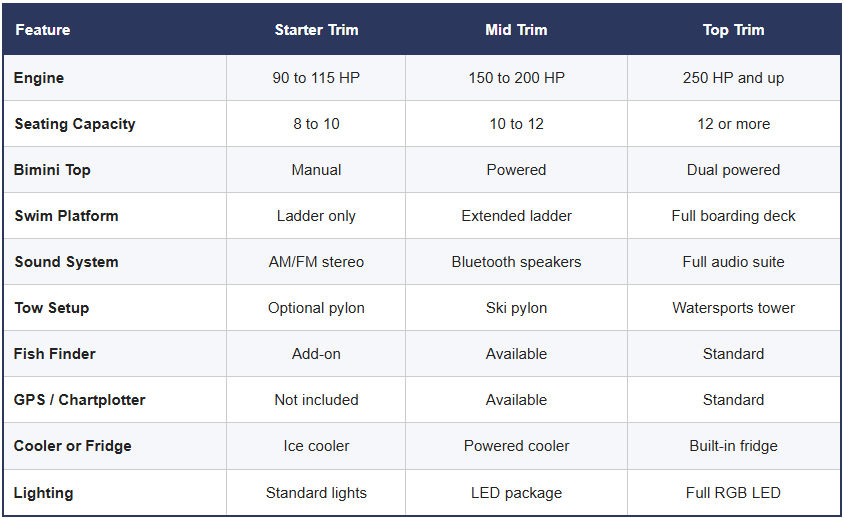Select the "Built-in fridge" cell
844x519 pixels.
click(x=733, y=446)
